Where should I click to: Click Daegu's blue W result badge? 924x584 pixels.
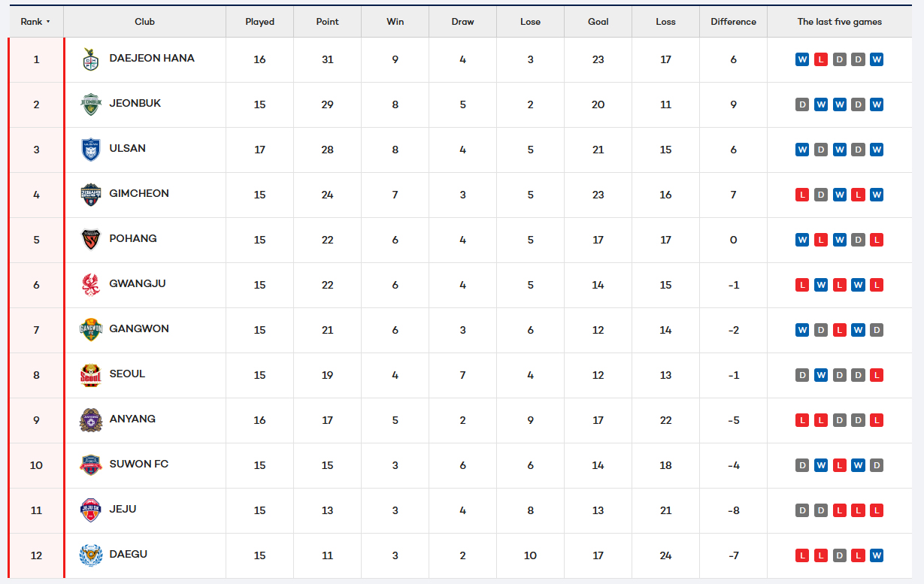[877, 555]
